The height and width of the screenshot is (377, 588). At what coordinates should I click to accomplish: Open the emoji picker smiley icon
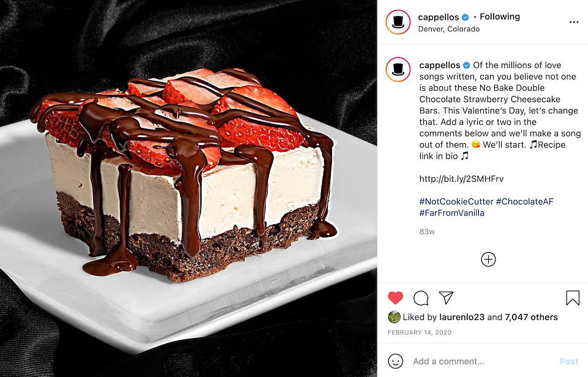[395, 361]
